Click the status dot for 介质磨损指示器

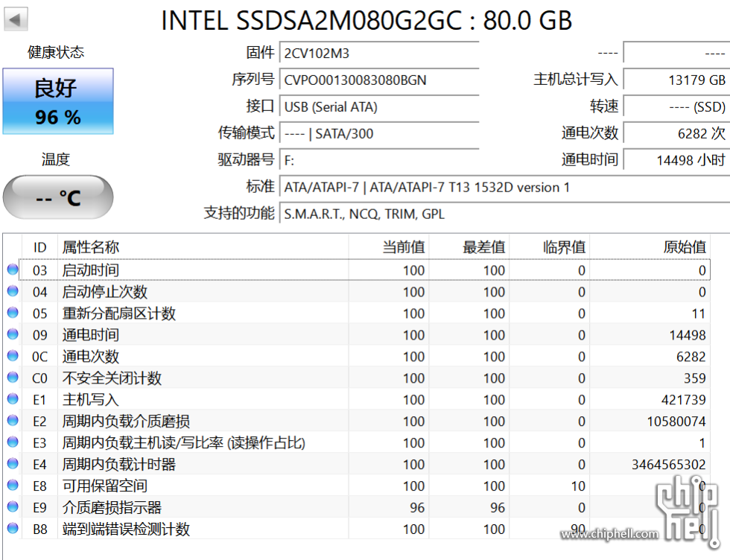click(x=13, y=507)
